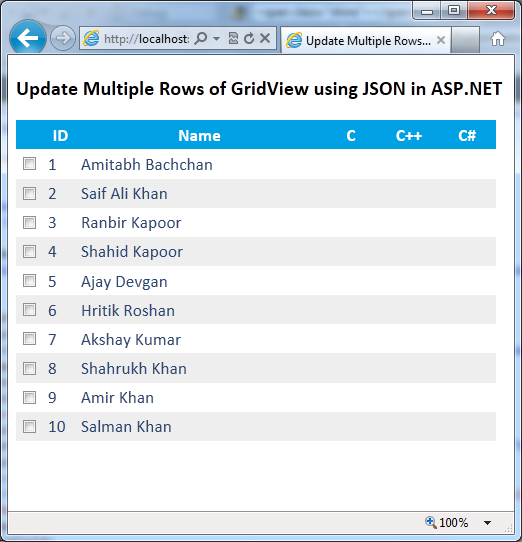Select the checkbox next to Salman Khan
Viewport: 522px width, 542px height.
[29, 426]
